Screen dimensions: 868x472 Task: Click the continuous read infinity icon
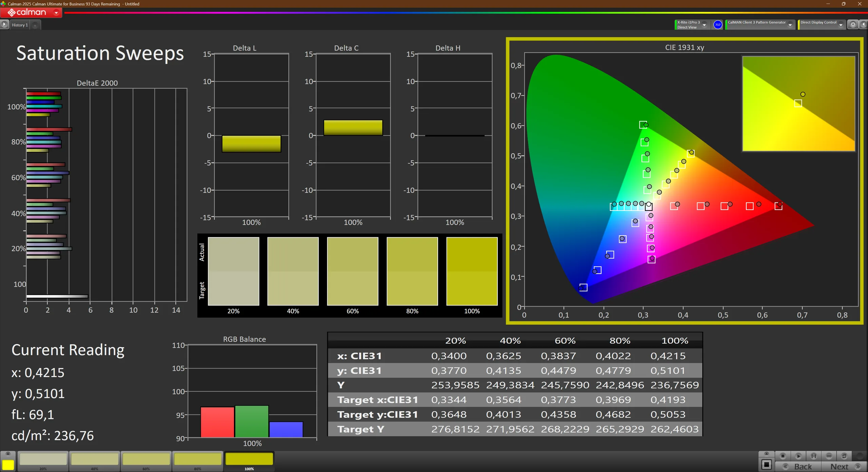pos(829,456)
